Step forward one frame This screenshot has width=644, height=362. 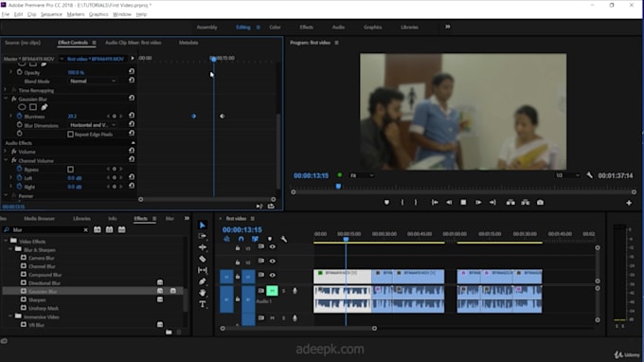click(x=478, y=203)
